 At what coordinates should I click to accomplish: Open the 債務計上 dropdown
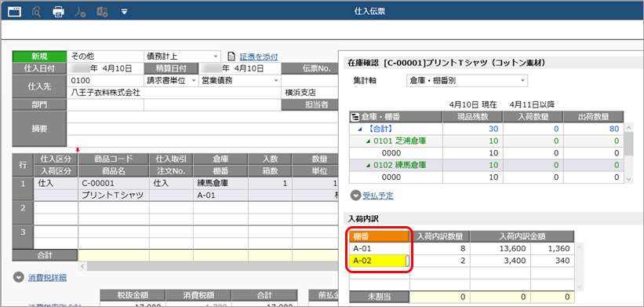[216, 57]
